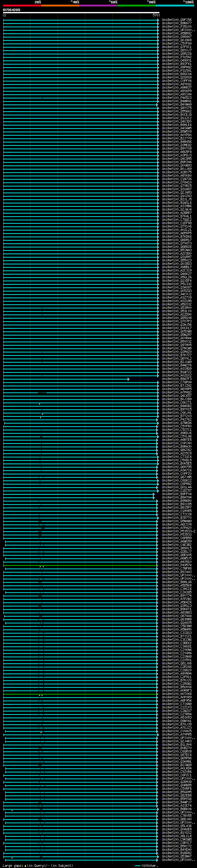Image resolution: width=197 pixels, height=868 pixels.
Task: Select hit label UniRef100_A4SAW5
Action: 177,128
